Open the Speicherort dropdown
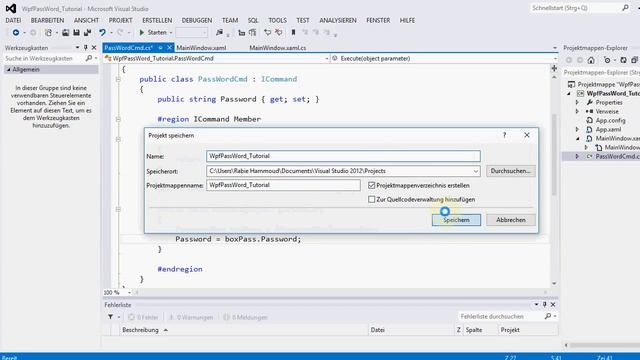Image resolution: width=640 pixels, height=360 pixels. pos(476,171)
